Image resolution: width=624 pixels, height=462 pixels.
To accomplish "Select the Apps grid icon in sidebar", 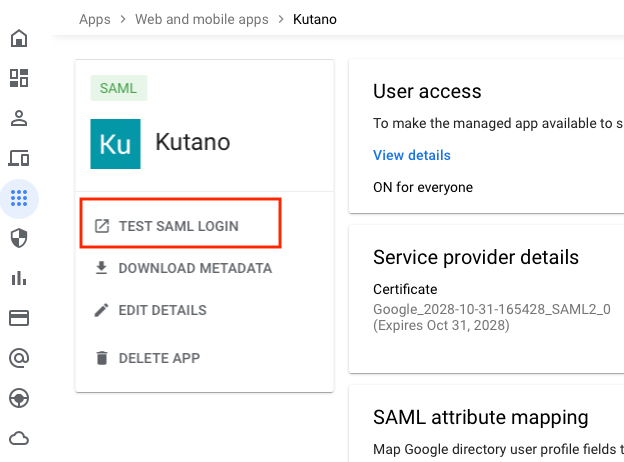I will click(19, 198).
